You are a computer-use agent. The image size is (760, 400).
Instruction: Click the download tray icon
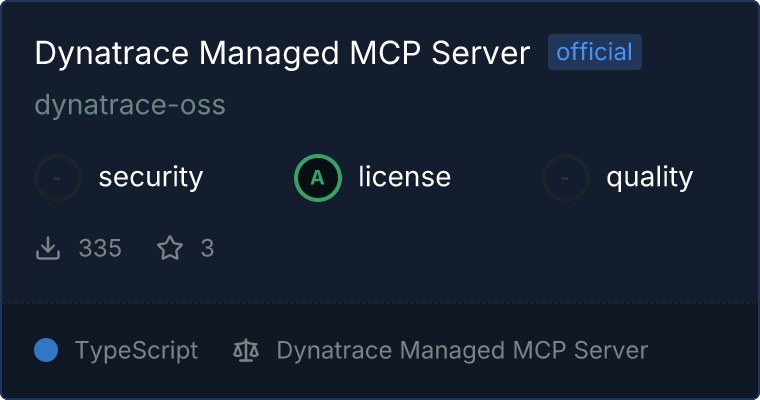click(x=48, y=248)
